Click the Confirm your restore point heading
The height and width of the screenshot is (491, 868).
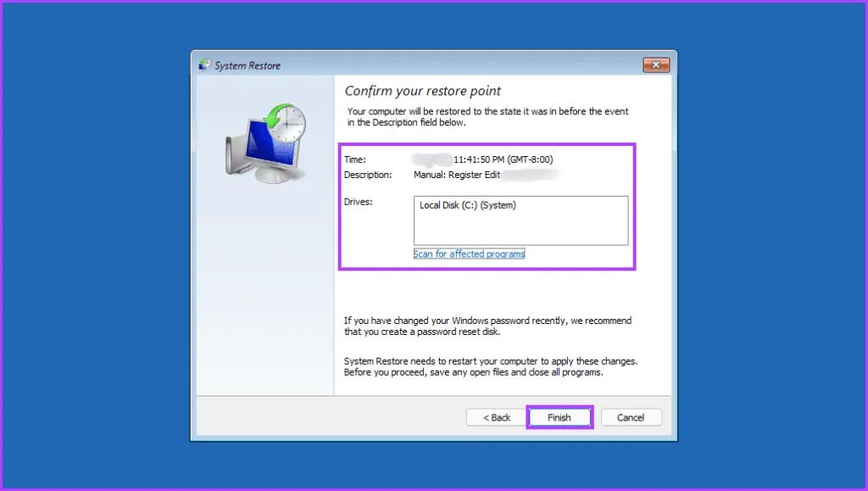[x=422, y=91]
